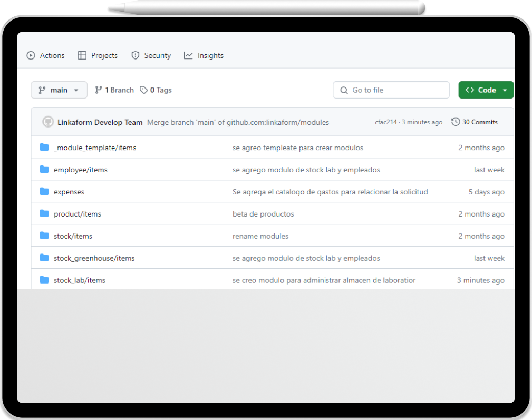Open the 30 Commits history icon
This screenshot has width=532, height=420.
(456, 122)
